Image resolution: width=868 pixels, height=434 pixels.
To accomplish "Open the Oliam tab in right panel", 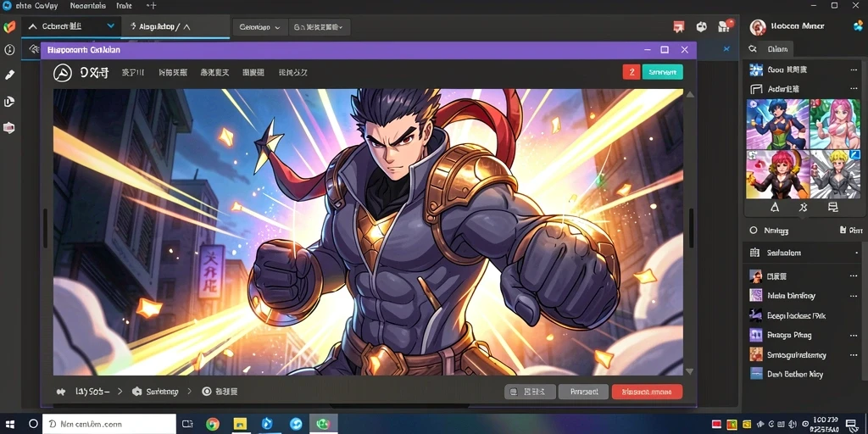I will click(x=777, y=48).
